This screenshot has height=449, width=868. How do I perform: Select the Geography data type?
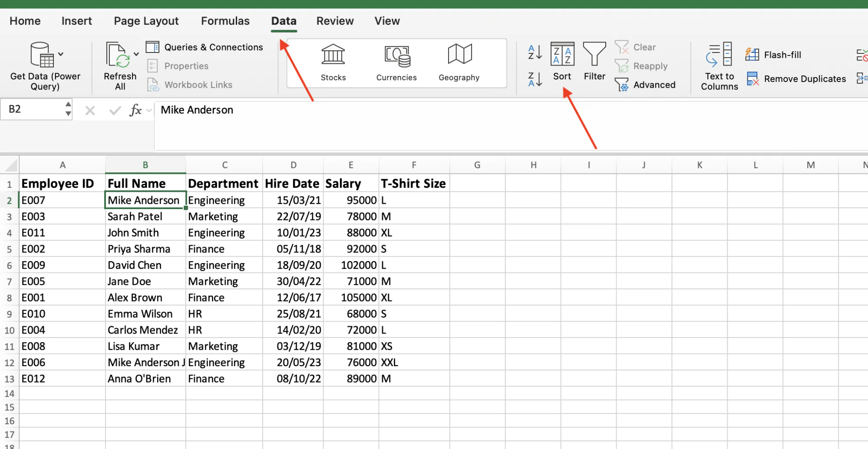[459, 63]
